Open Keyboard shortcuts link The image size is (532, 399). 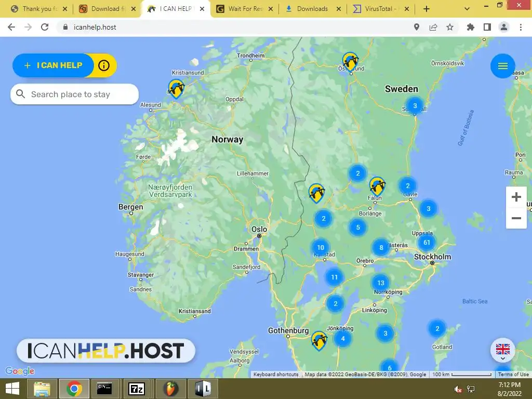click(276, 374)
